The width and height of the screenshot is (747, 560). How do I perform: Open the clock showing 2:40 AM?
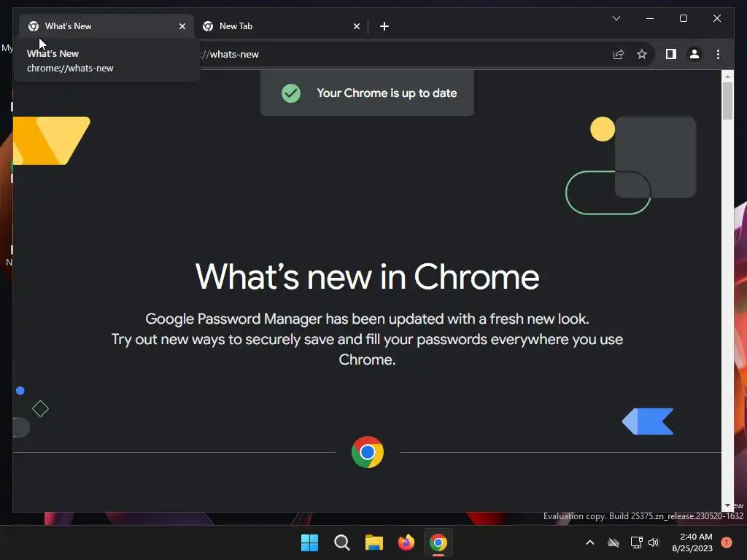[x=692, y=542]
